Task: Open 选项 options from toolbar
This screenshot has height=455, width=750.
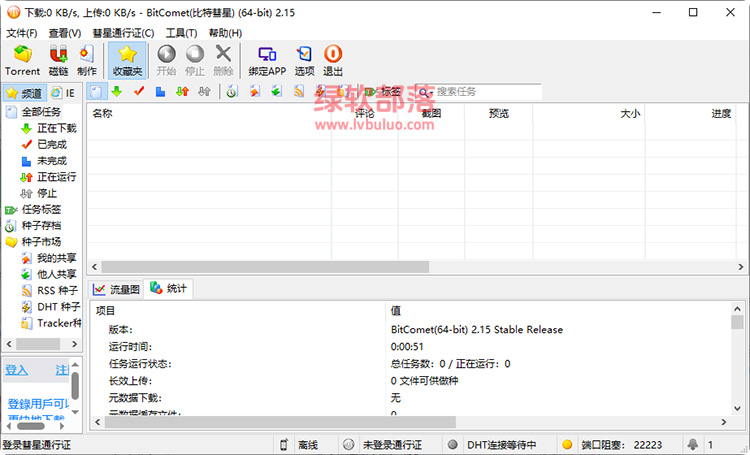Action: point(304,60)
